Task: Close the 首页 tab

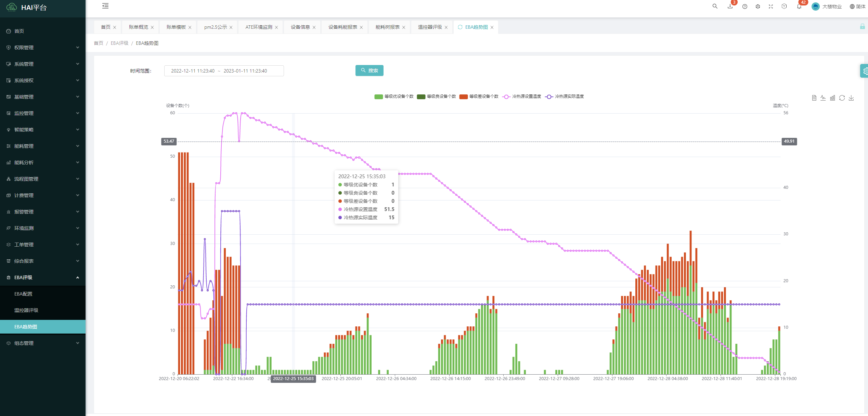Action: (x=115, y=27)
